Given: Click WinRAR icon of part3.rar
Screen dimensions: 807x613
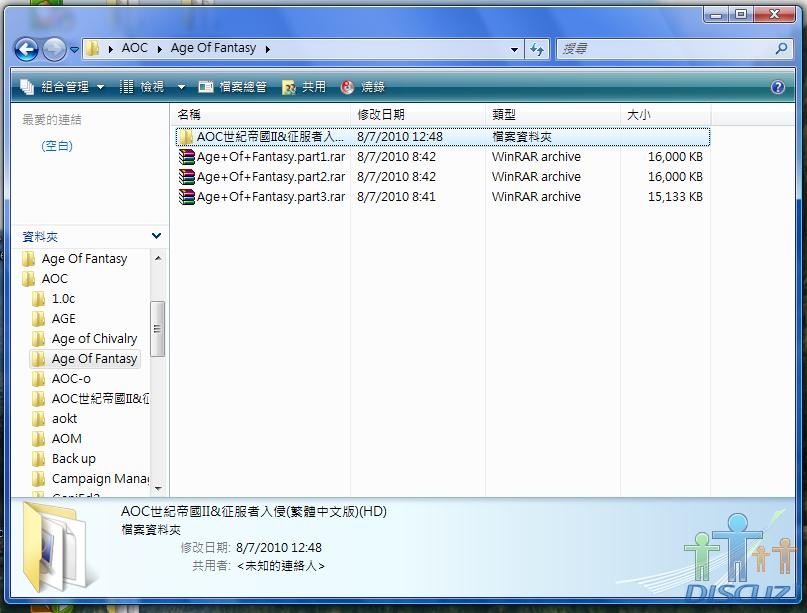Looking at the screenshot, I should coord(186,197).
